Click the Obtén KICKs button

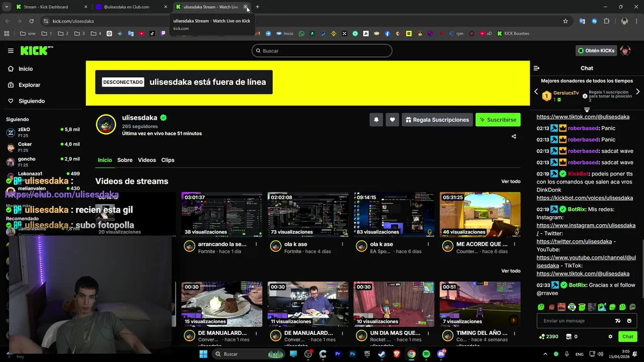coord(596,51)
